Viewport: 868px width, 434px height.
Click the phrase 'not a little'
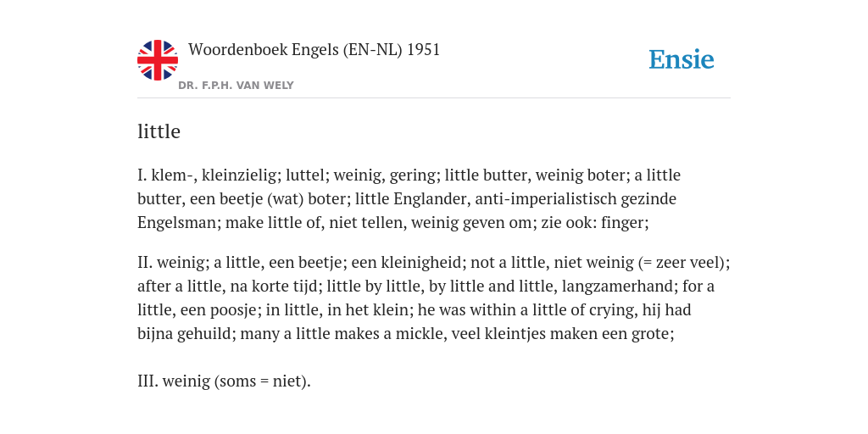509,263
